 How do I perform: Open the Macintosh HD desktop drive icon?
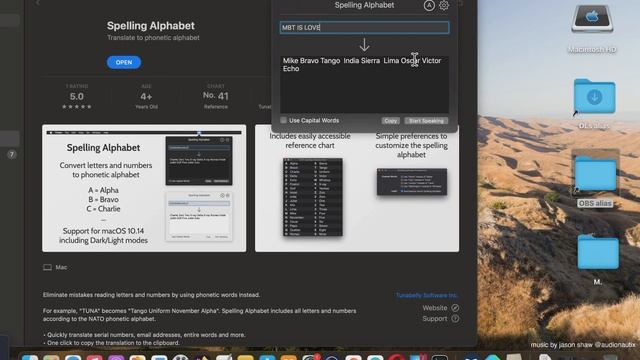point(592,20)
